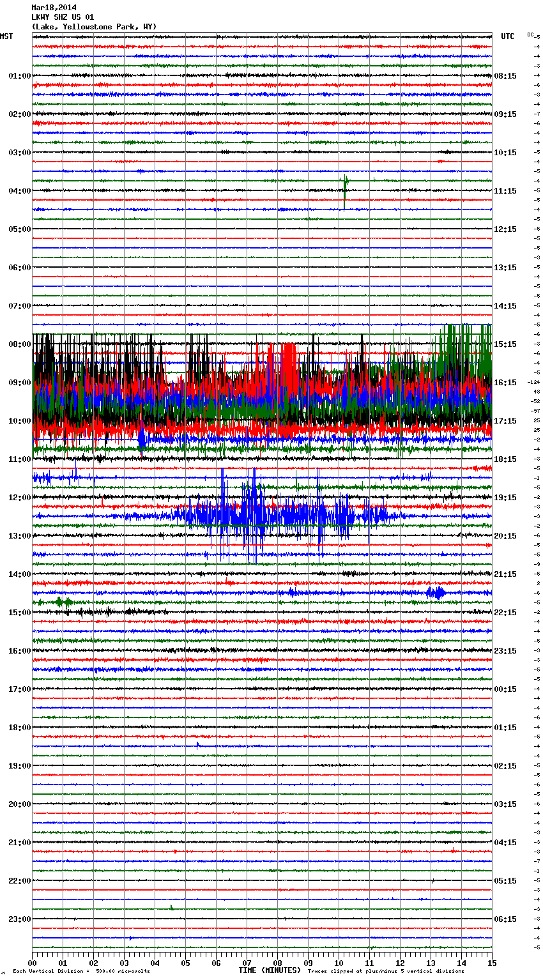Click the TIME (MINUTES) axis title

270,970
